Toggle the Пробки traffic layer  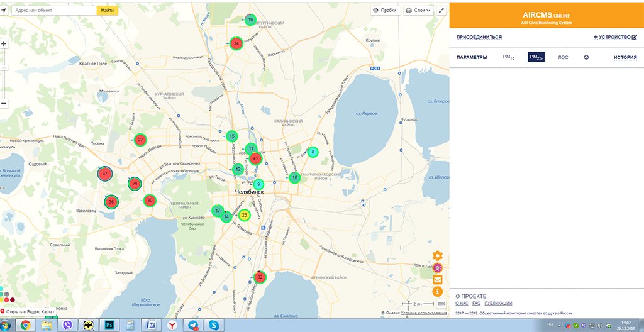[384, 11]
